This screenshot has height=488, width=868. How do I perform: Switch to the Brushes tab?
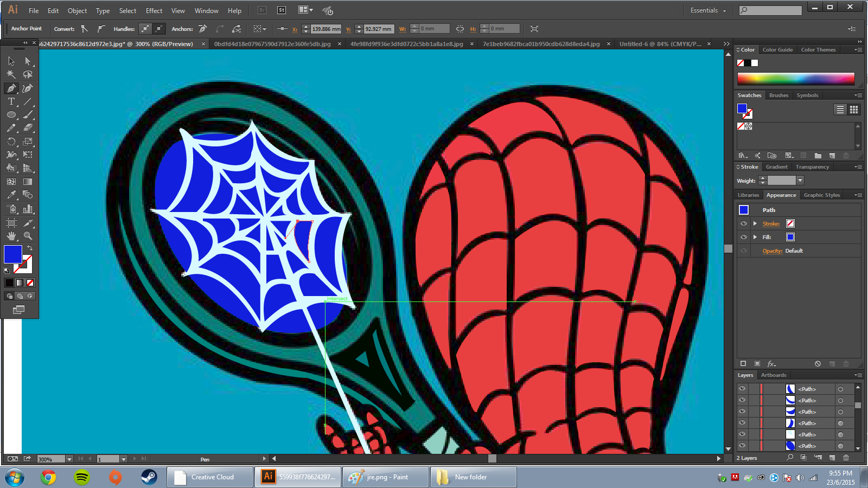click(x=778, y=95)
